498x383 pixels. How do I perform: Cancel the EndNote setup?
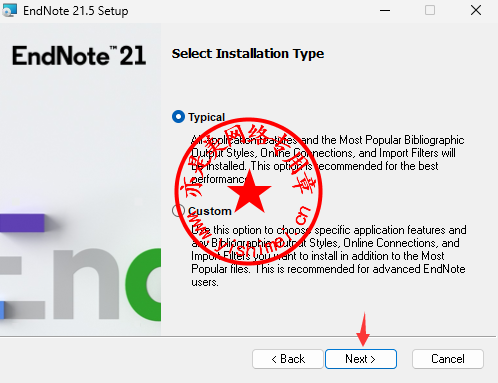(x=448, y=359)
